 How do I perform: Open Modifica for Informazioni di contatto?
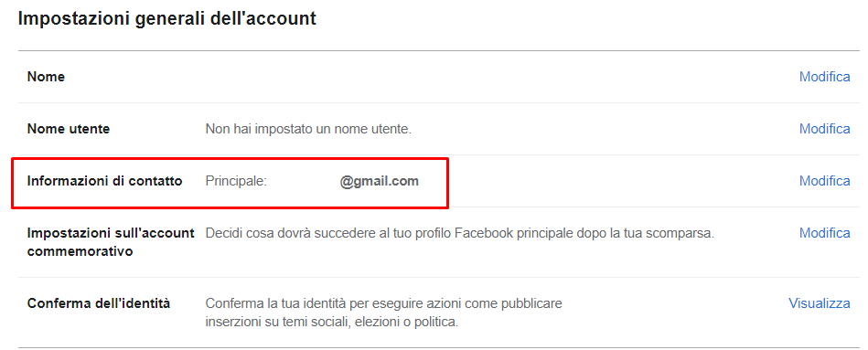point(824,181)
